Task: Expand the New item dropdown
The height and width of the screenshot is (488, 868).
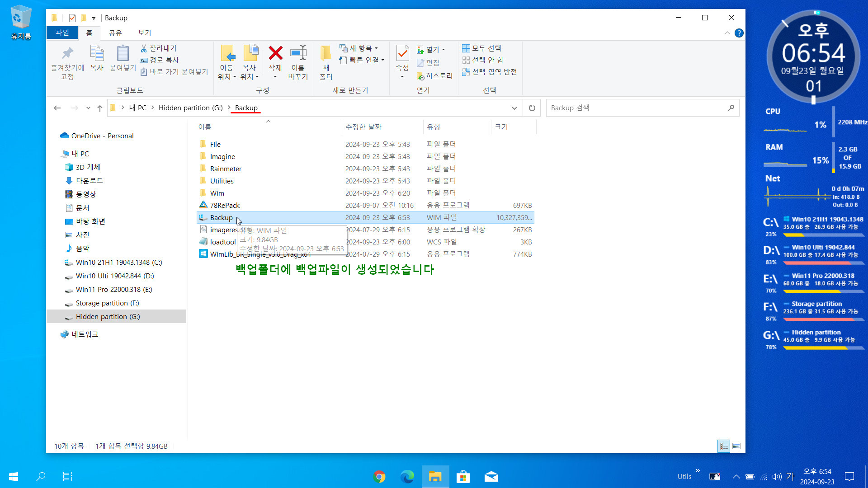Action: point(359,48)
